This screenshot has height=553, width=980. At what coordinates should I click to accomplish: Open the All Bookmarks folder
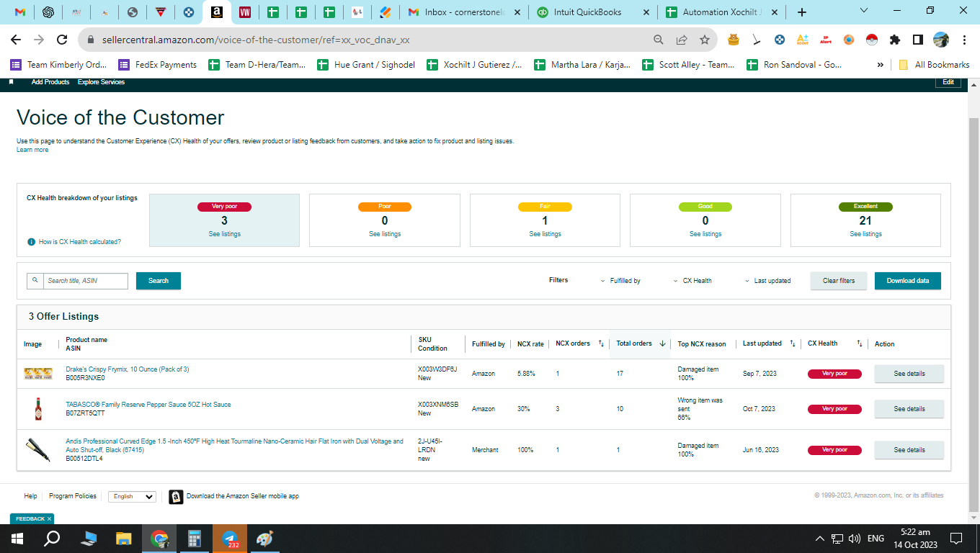(934, 65)
